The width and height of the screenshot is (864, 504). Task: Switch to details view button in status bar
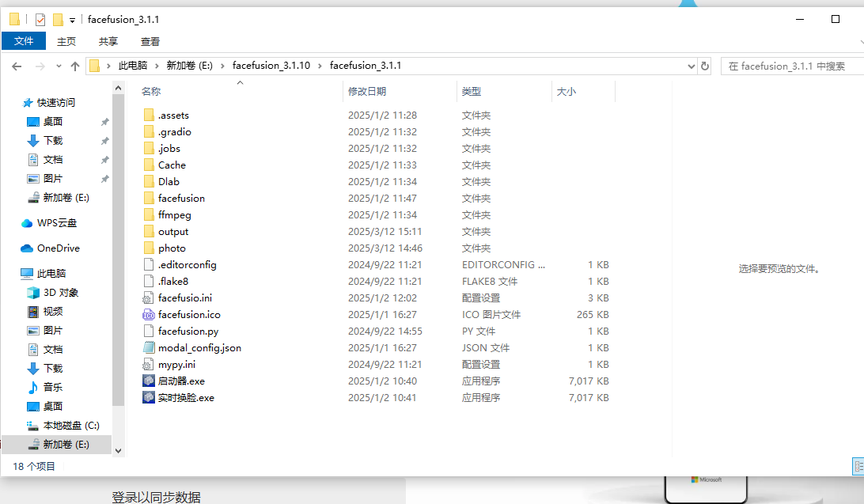pos(858,466)
